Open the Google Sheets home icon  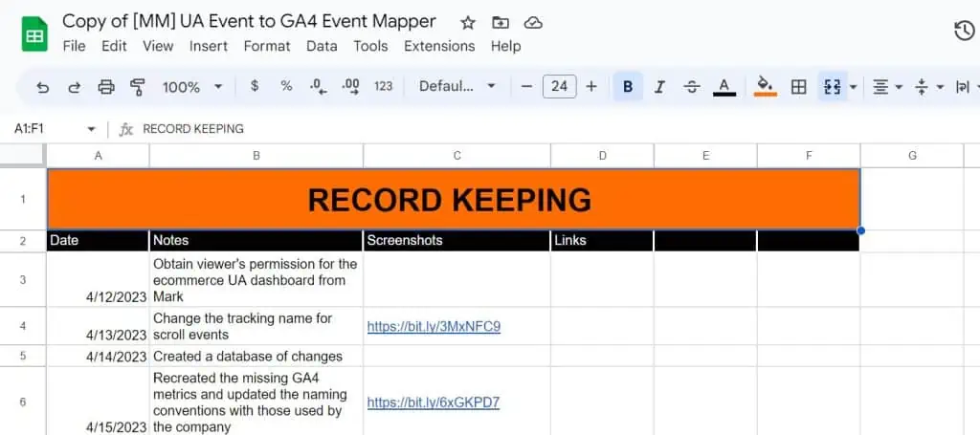click(34, 33)
